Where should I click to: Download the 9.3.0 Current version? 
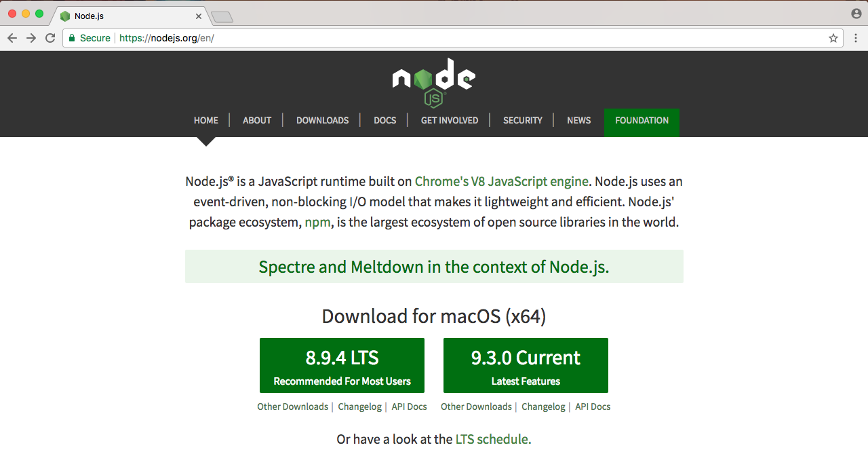(x=526, y=365)
